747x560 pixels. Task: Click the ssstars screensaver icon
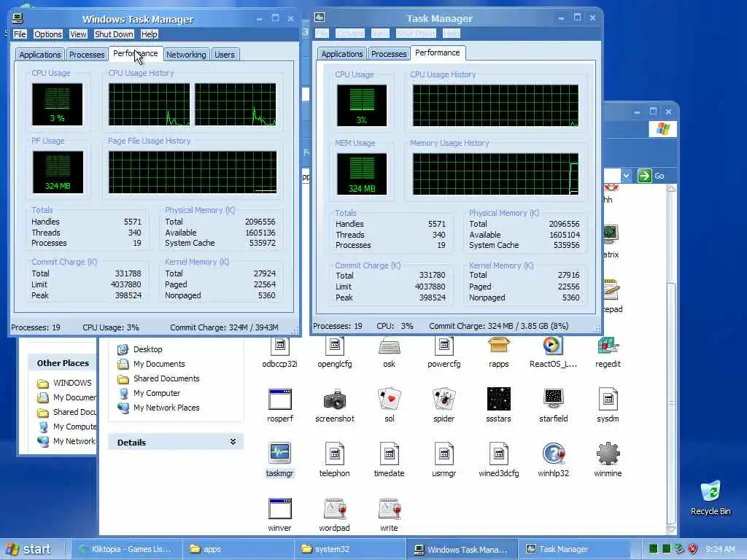coord(499,399)
